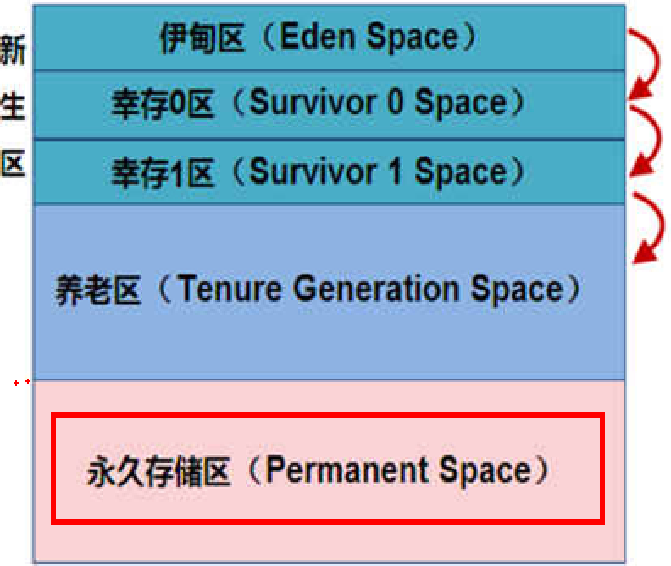Click the Tenure Generation Space block
Image resolution: width=671 pixels, height=566 pixels.
[x=329, y=292]
